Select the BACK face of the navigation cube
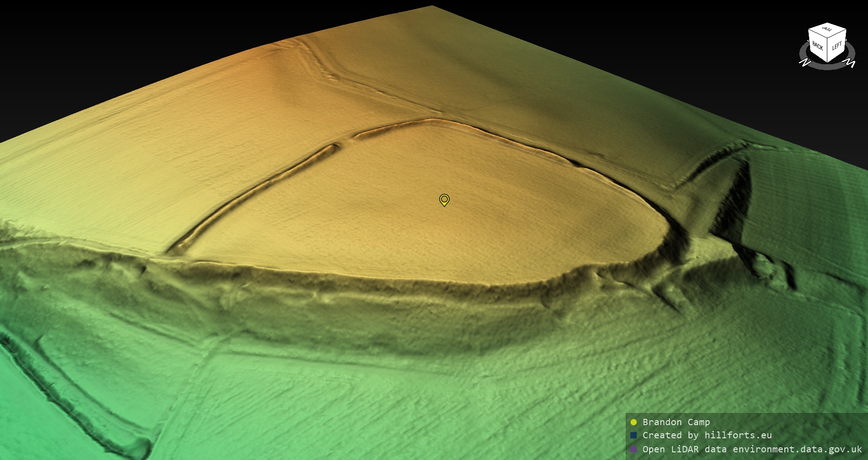Screen dimensions: 868x460 pyautogui.click(x=817, y=46)
